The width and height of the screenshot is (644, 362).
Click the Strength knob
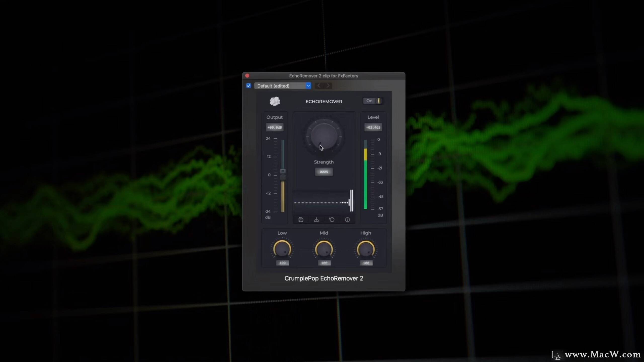324,136
